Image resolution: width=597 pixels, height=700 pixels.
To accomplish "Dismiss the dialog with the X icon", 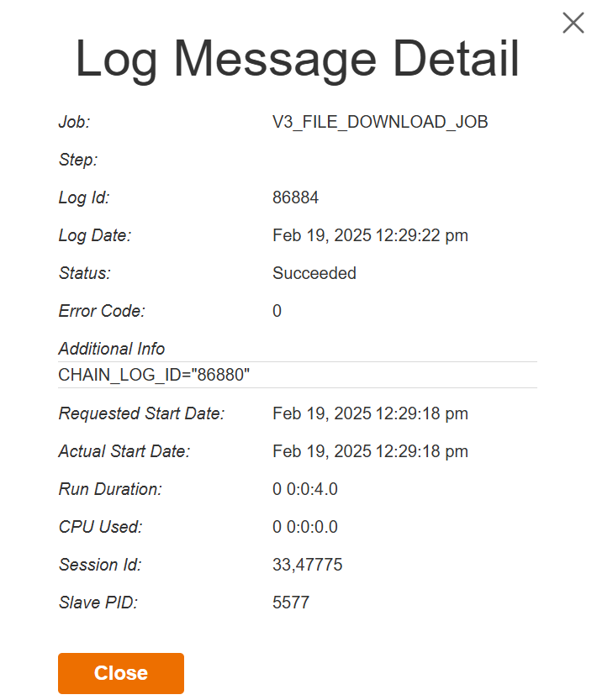I will (x=573, y=23).
